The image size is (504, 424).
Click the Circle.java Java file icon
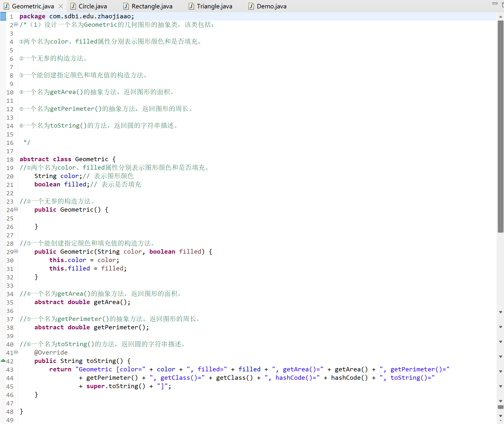73,6
